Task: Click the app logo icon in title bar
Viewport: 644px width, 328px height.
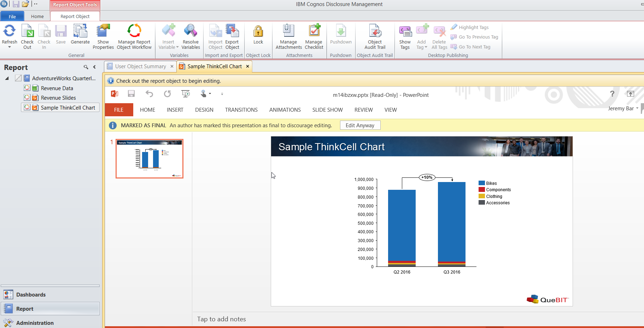Action: click(4, 4)
